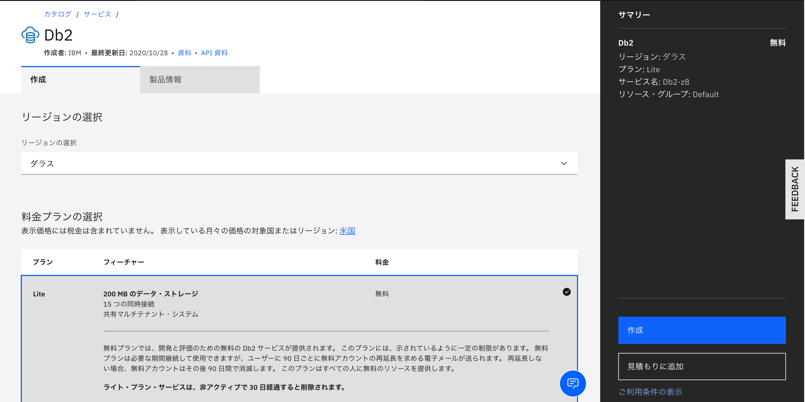Click the 共有マルチテナント・システム text
This screenshot has width=805, height=402.
pos(150,314)
